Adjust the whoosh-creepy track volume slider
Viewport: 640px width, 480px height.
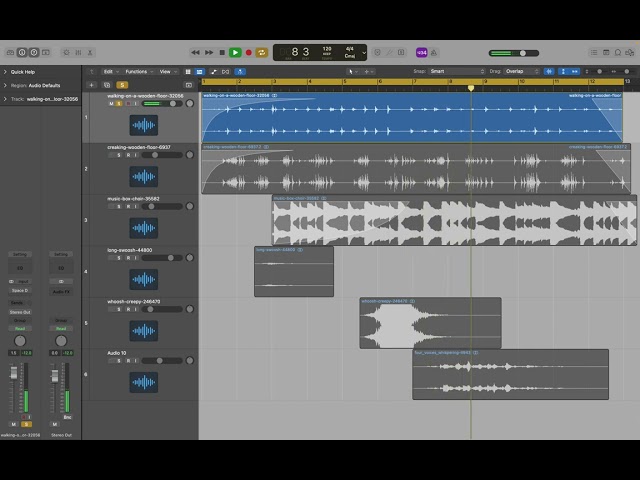[162, 309]
